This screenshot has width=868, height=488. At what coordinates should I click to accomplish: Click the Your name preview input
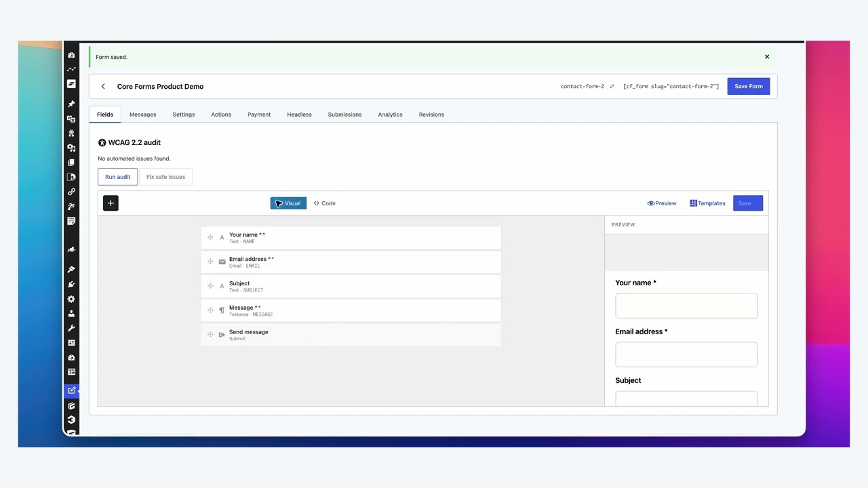pos(686,306)
